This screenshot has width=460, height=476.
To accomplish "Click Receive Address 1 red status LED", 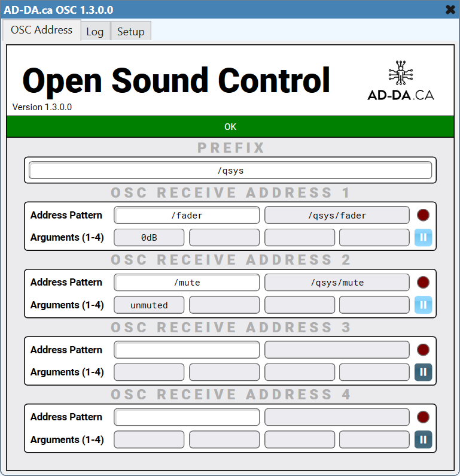I will pyautogui.click(x=423, y=215).
